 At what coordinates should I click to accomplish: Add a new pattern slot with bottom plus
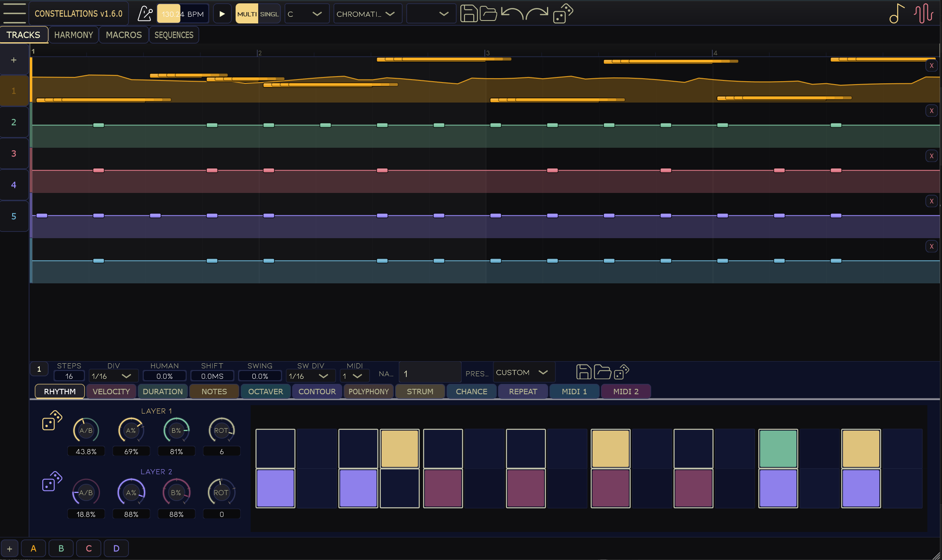tap(9, 549)
